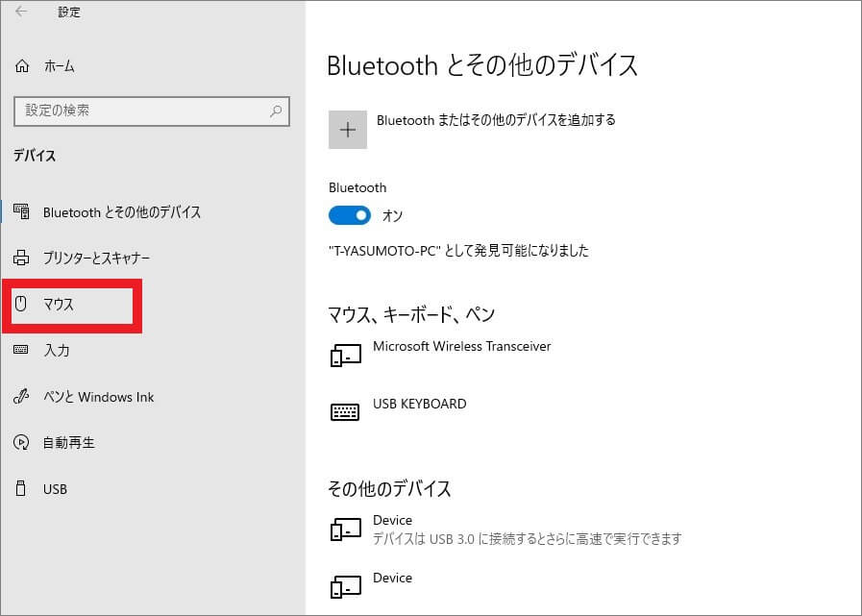Click Bluetooth またはその他のデバイスを追加する label
The image size is (862, 616).
click(x=496, y=121)
